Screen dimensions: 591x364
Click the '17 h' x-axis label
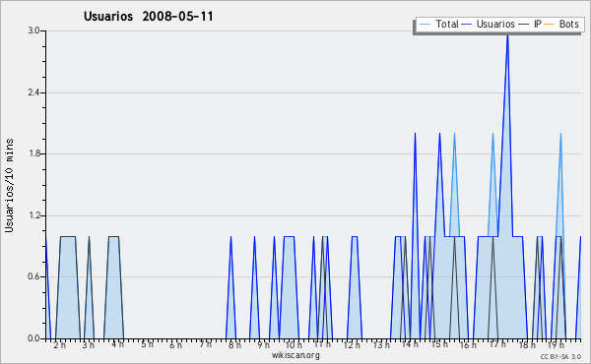pos(497,344)
